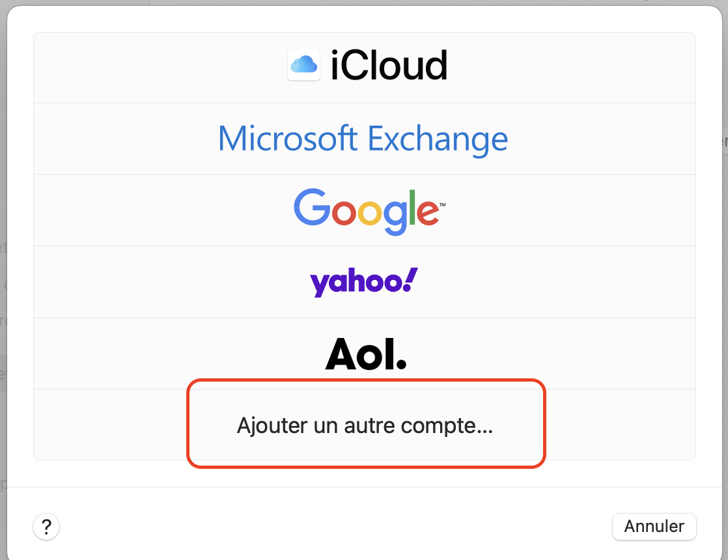
Task: Click the word Exchange in blue text
Action: pyautogui.click(x=438, y=139)
